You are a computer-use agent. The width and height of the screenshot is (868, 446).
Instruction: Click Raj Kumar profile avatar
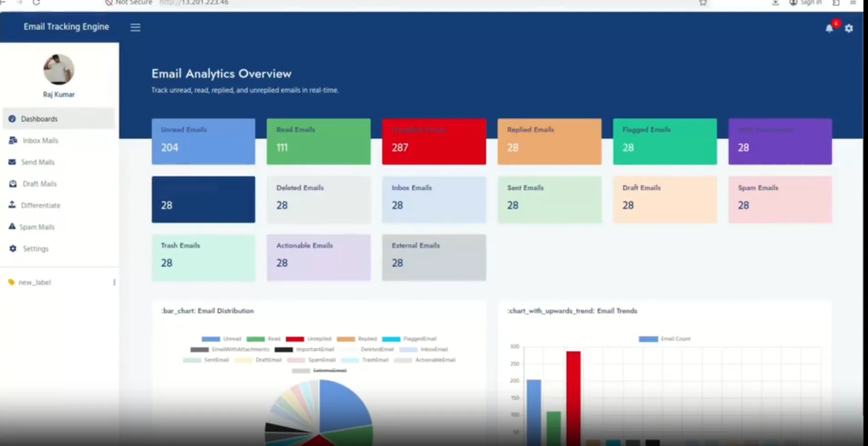59,69
